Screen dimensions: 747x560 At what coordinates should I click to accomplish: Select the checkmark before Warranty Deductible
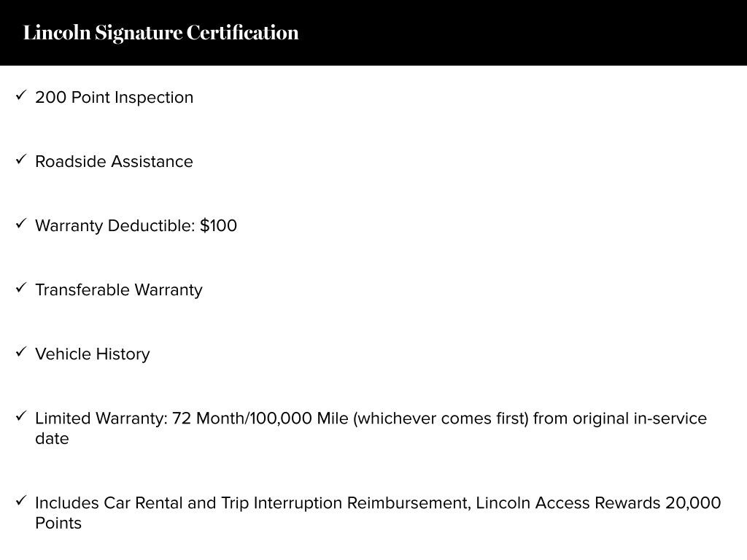(x=20, y=224)
